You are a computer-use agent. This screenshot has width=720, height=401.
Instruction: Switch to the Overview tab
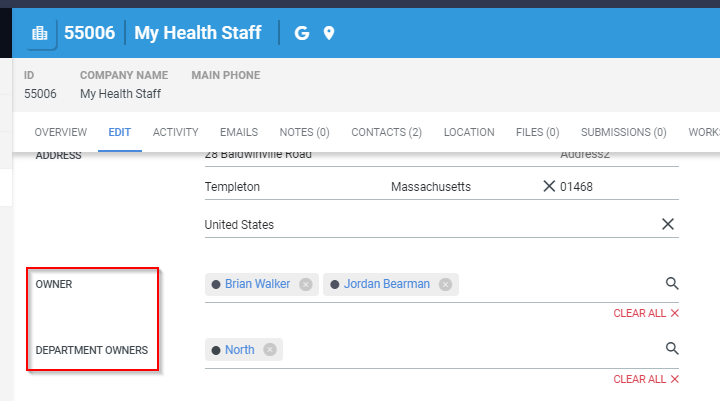click(61, 132)
